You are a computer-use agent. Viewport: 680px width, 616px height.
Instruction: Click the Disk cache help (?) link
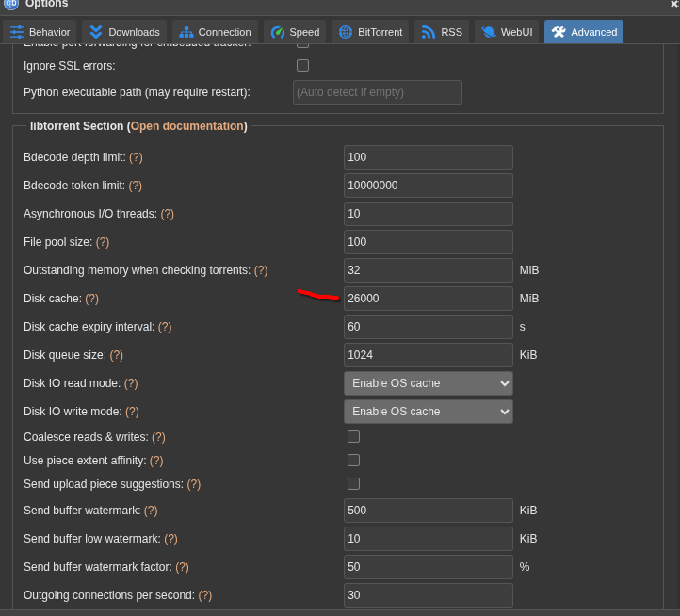coord(91,299)
